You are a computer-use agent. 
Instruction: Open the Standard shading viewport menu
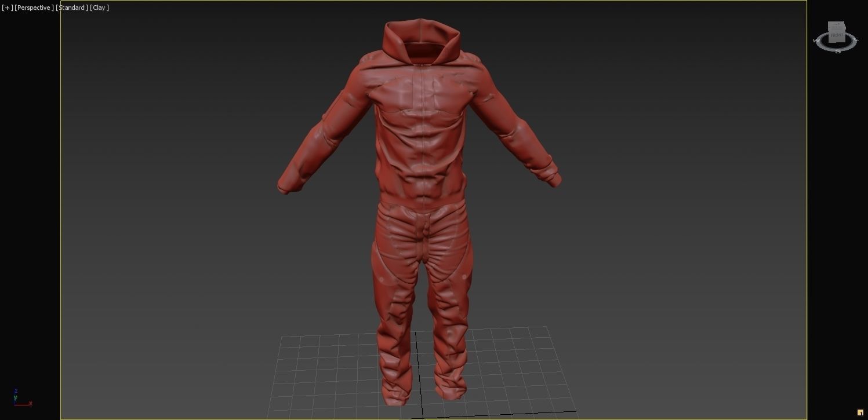72,8
